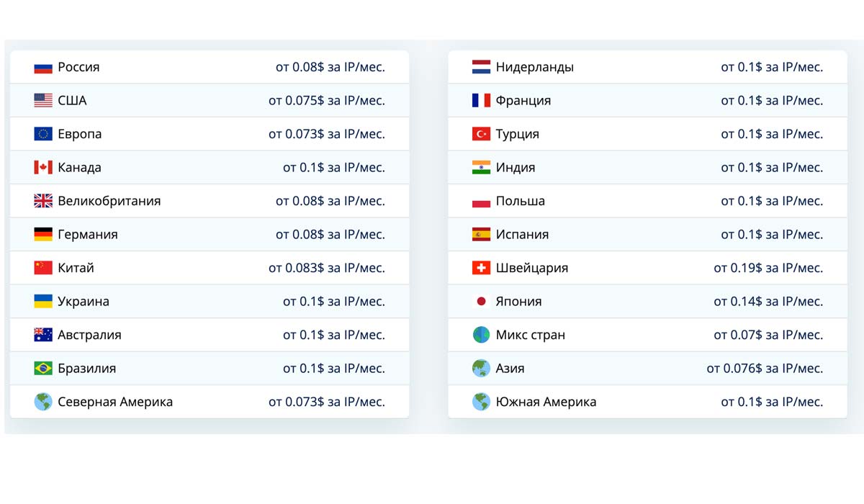Click the Switzerland flag icon
864x504 pixels.
coord(481,268)
